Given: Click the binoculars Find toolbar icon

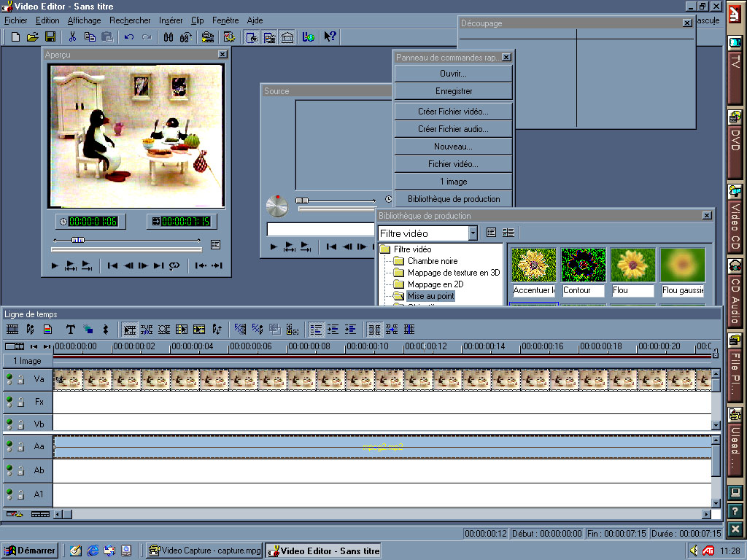Looking at the screenshot, I should coord(169,36).
